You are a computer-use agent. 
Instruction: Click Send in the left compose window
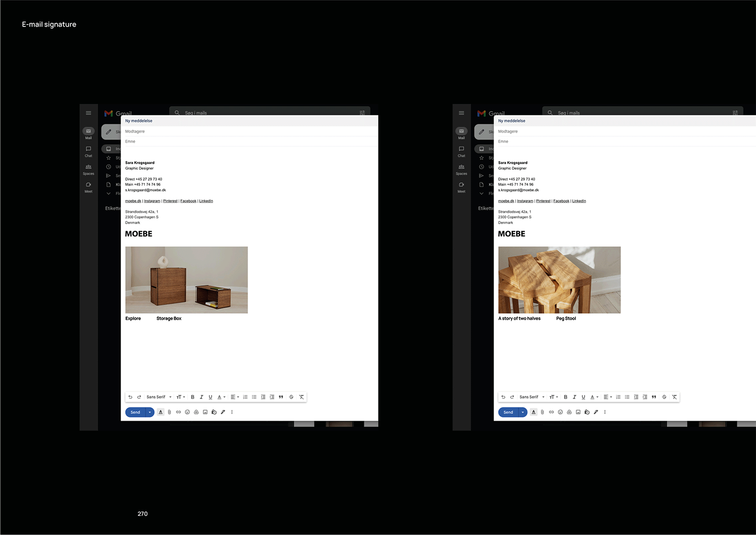(135, 412)
